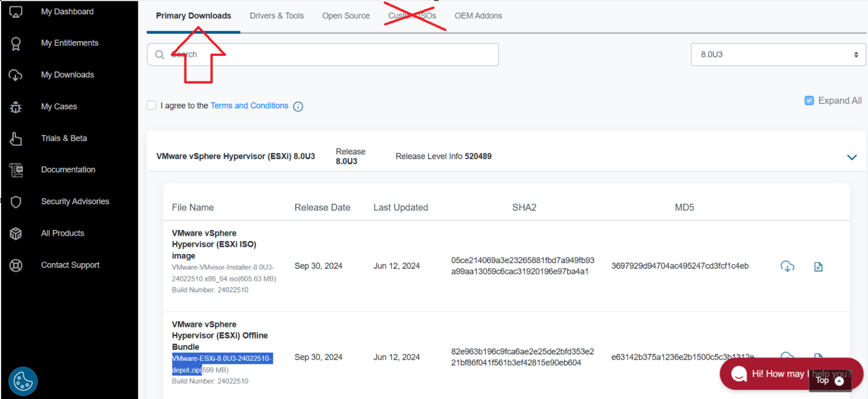Click Jun 12, 2024 date in ISO image row
The width and height of the screenshot is (868, 399).
(397, 266)
